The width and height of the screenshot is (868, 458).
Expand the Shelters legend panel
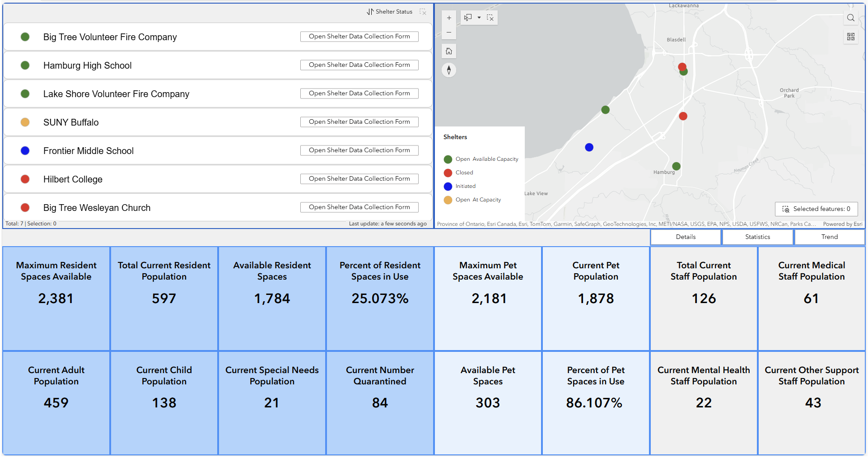[455, 137]
